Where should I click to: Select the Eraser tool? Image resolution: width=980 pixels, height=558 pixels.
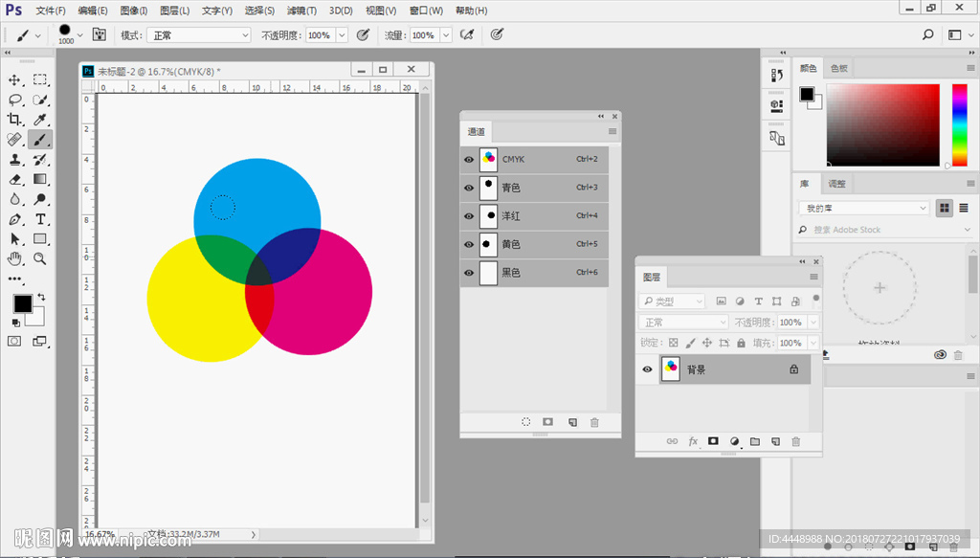(x=14, y=179)
